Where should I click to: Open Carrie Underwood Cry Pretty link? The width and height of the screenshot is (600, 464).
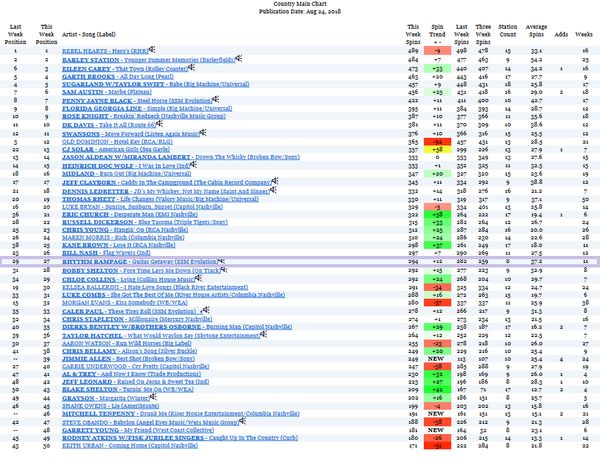tap(136, 366)
